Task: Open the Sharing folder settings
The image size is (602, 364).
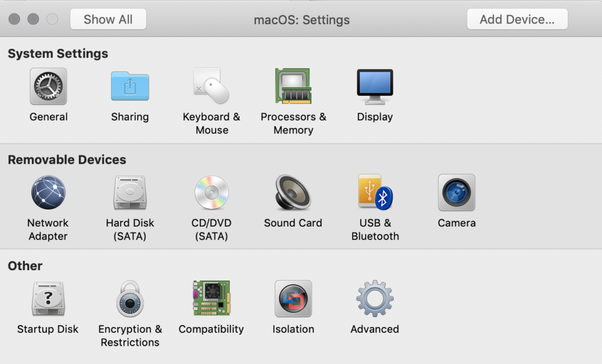Action: coord(130,87)
